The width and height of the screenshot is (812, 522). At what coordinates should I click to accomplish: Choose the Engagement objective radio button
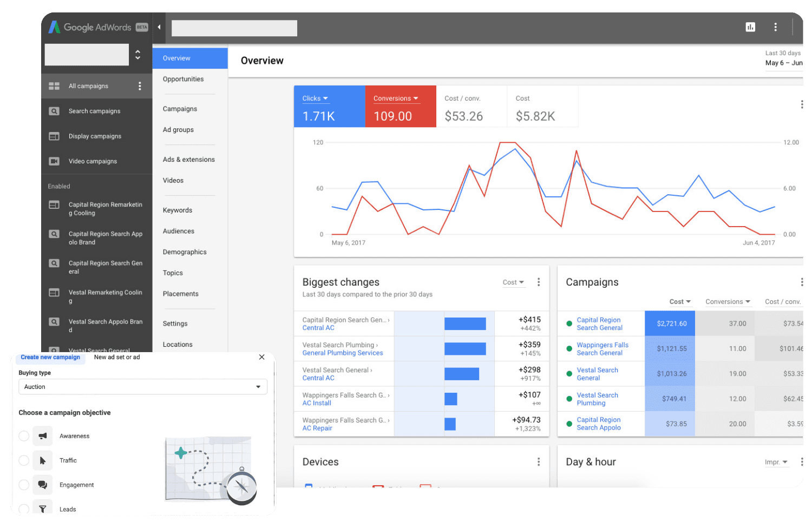click(x=24, y=485)
